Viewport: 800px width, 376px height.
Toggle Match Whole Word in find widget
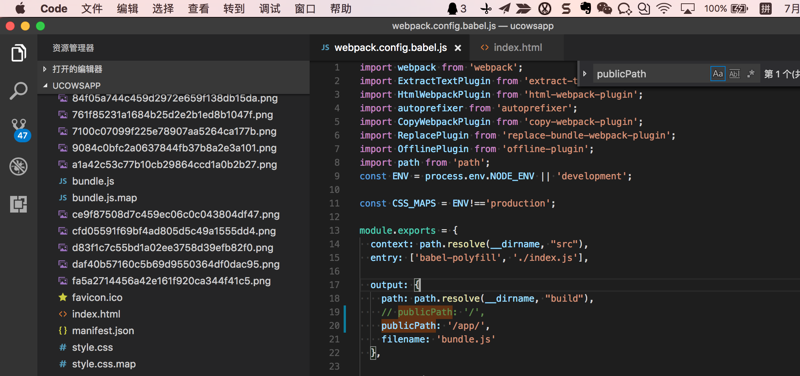[734, 73]
